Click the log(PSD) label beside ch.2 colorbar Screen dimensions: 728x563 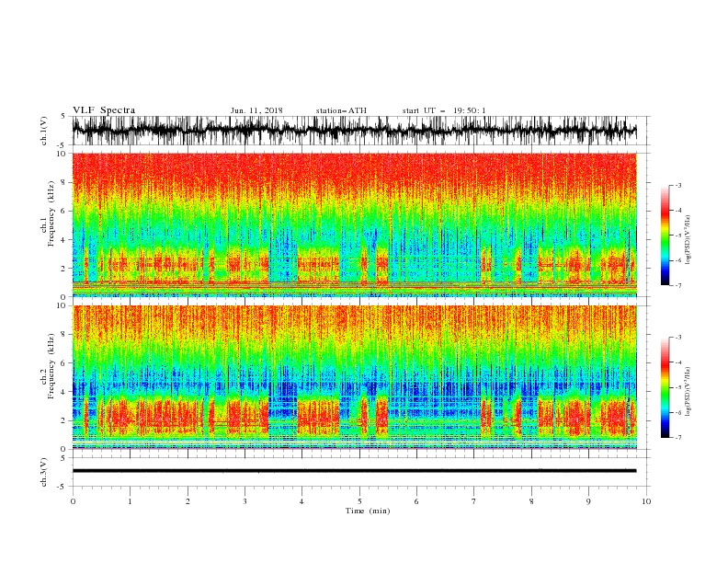click(x=688, y=392)
